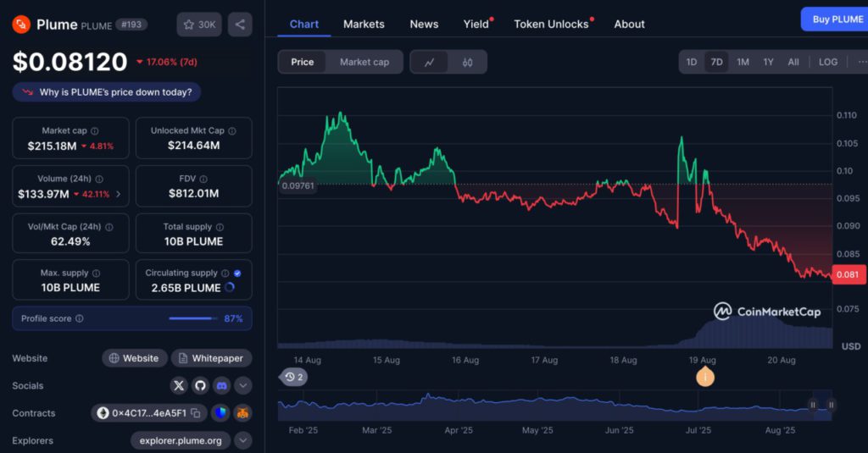Select the Price chart toggle
868x453 pixels.
pos(303,62)
